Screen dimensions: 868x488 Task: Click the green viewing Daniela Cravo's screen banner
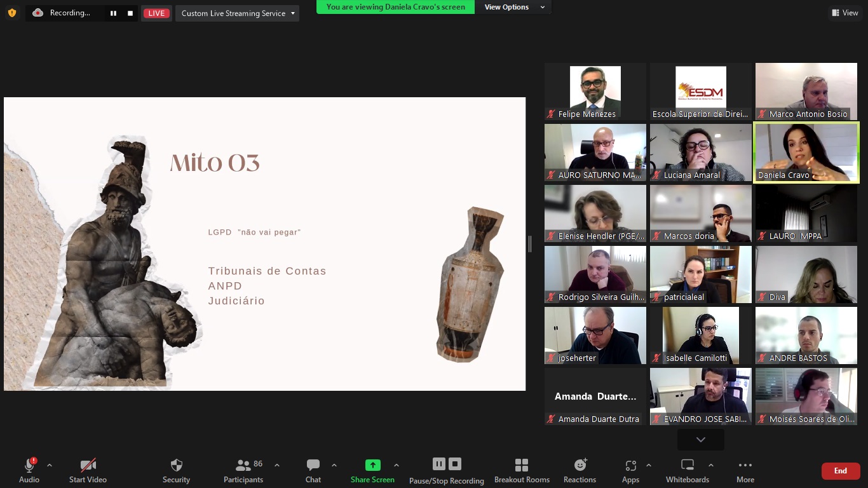(395, 7)
